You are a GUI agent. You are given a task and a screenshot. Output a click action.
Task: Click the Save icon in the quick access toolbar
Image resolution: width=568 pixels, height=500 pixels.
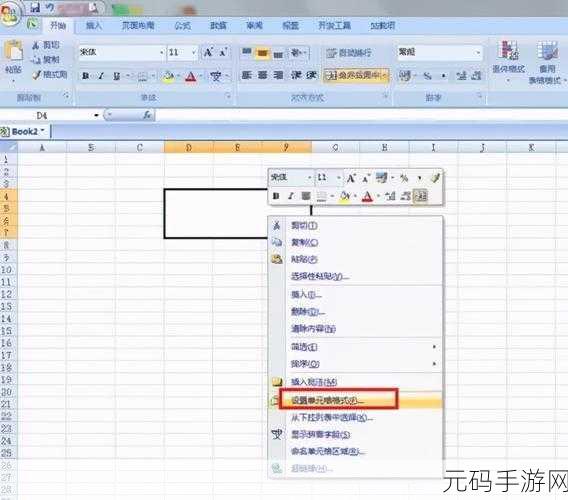point(35,7)
